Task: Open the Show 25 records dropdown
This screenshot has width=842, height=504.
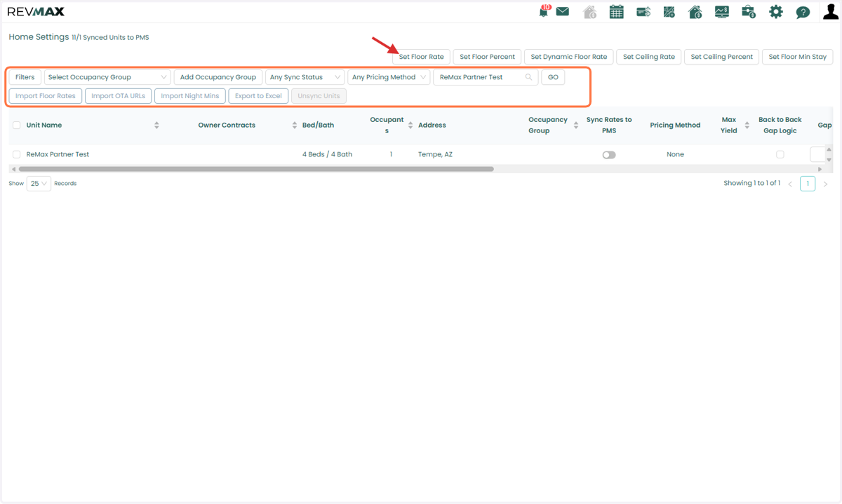Action: (x=39, y=184)
